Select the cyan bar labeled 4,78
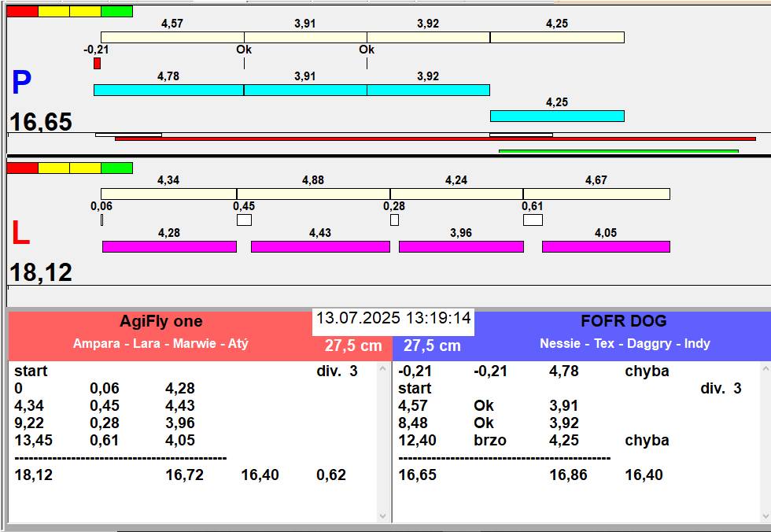 click(168, 90)
